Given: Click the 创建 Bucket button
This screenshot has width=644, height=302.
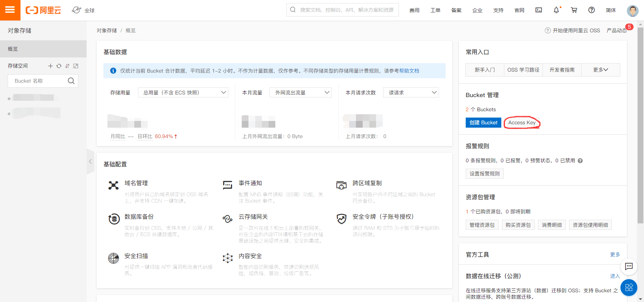Looking at the screenshot, I should [484, 123].
